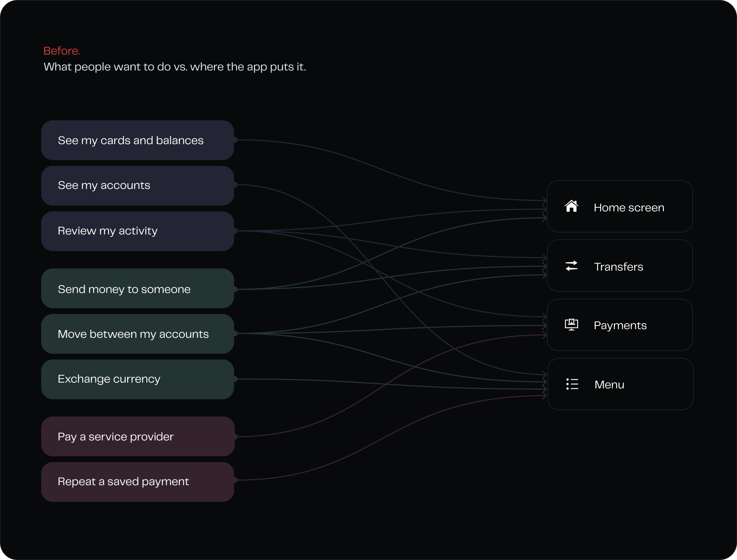
Task: Select "Pay a service provider" pill
Action: pos(138,436)
